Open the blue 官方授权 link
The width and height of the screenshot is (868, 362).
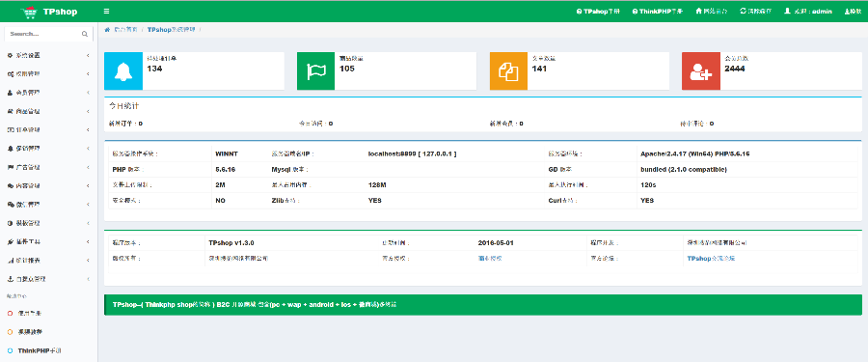coord(490,259)
